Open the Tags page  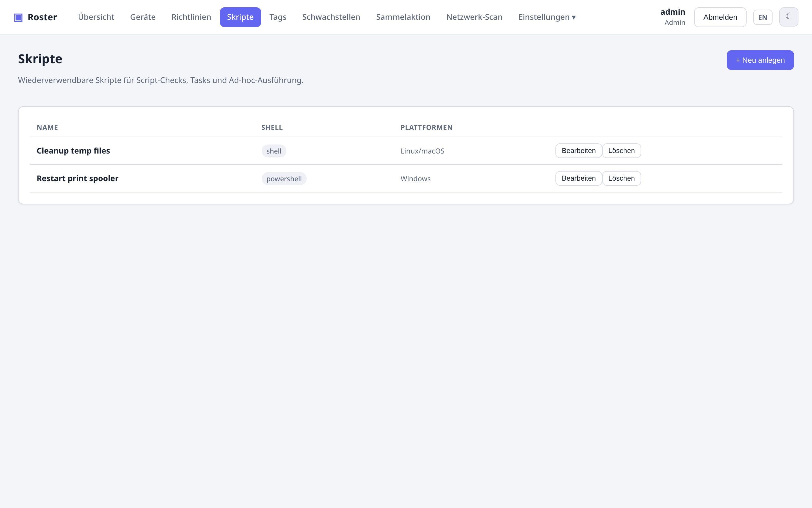point(278,17)
